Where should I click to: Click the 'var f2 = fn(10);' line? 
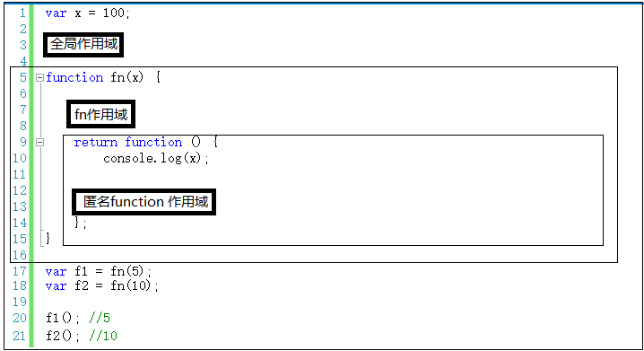coord(102,285)
